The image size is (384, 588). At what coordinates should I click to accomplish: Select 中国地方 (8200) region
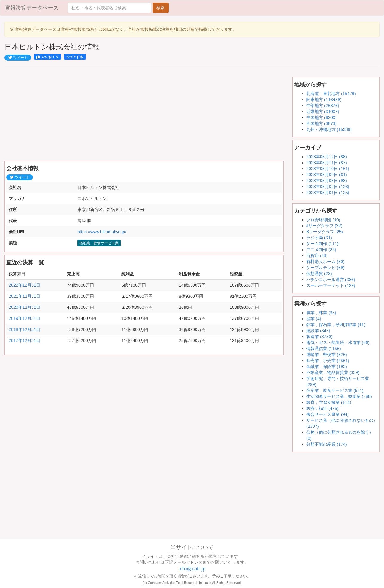[321, 117]
